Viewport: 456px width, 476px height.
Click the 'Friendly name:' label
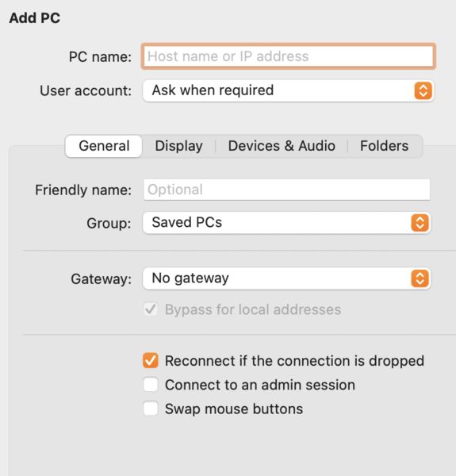83,190
